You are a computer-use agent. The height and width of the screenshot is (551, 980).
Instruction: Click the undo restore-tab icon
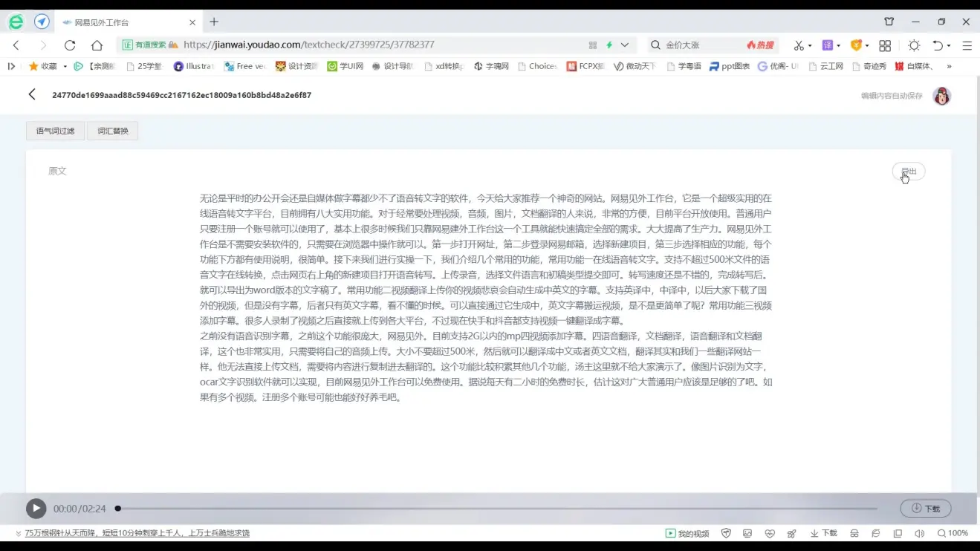[x=938, y=45]
